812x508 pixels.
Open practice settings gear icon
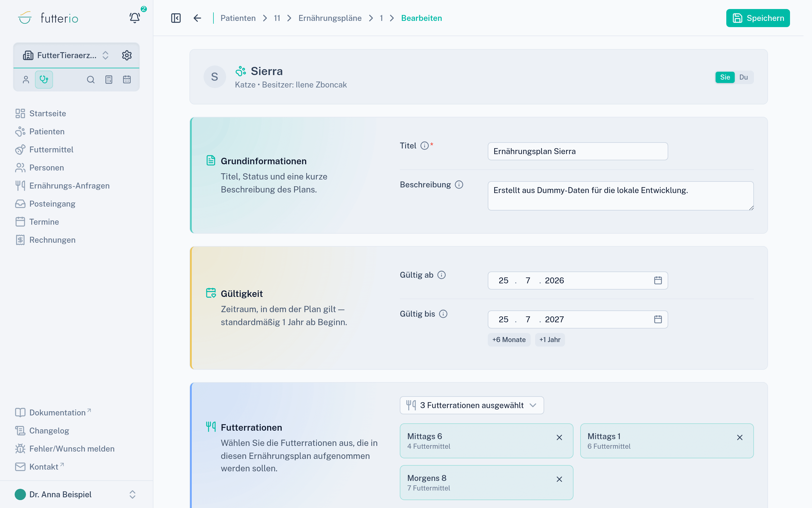tap(127, 55)
